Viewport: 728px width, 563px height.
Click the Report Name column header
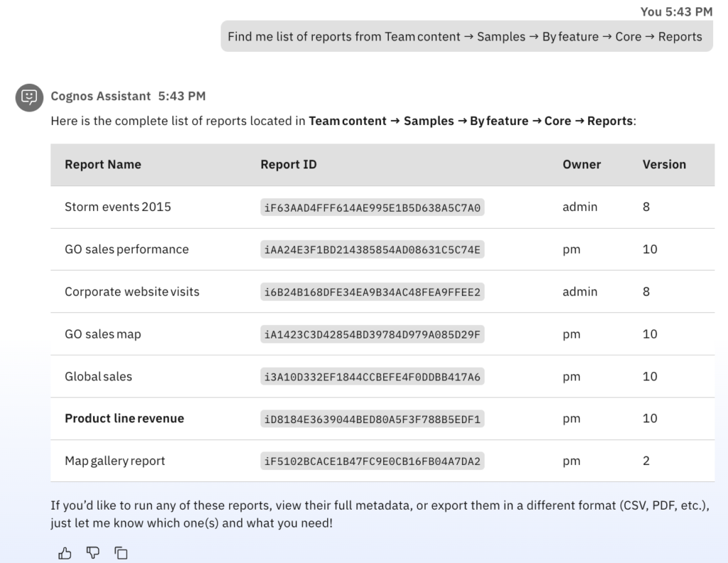102,164
